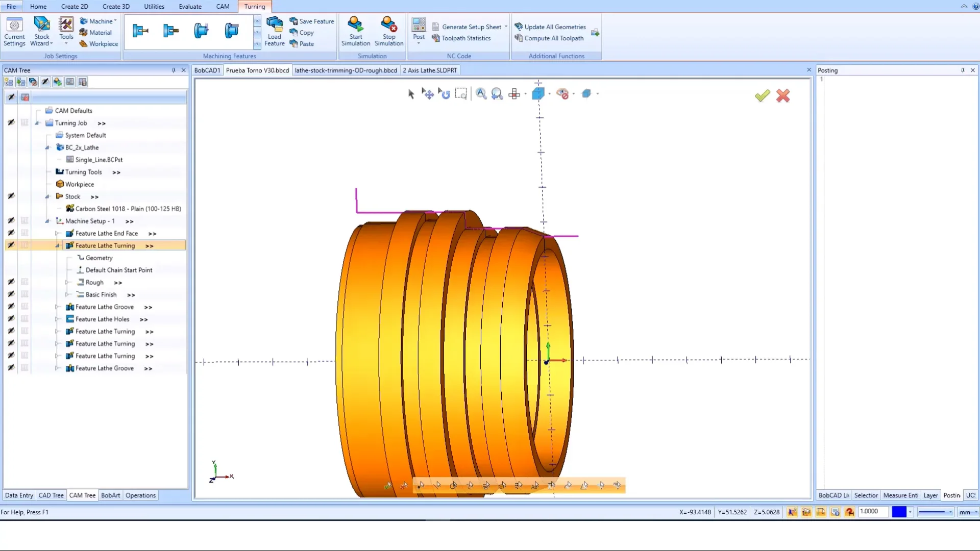The image size is (980, 551).
Task: Open the line style selector in status bar
Action: (935, 512)
